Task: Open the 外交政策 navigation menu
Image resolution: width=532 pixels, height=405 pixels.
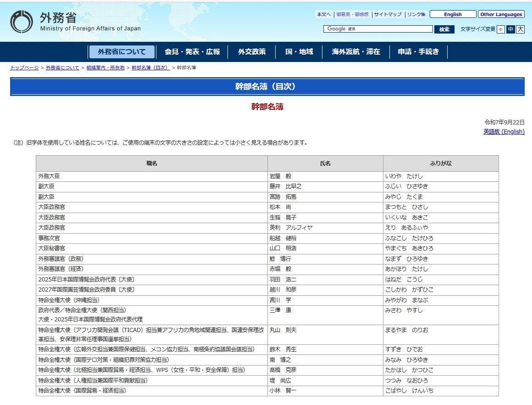Action: (x=250, y=51)
